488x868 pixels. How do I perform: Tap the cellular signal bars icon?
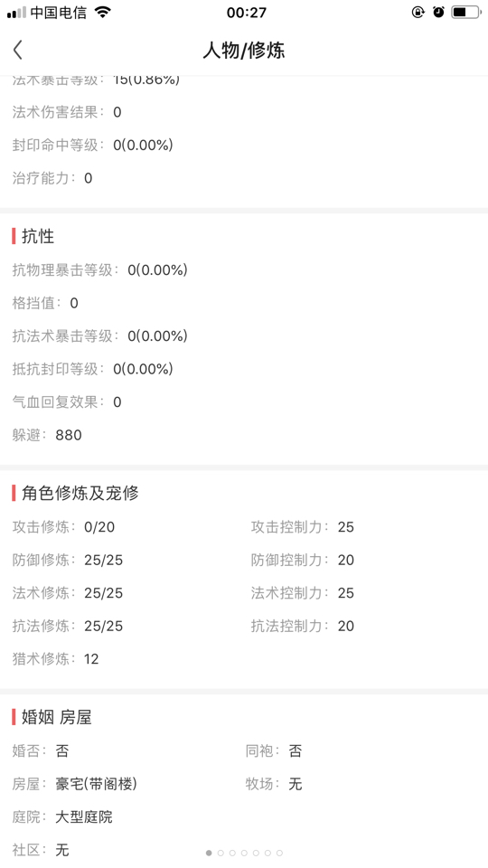point(16,13)
